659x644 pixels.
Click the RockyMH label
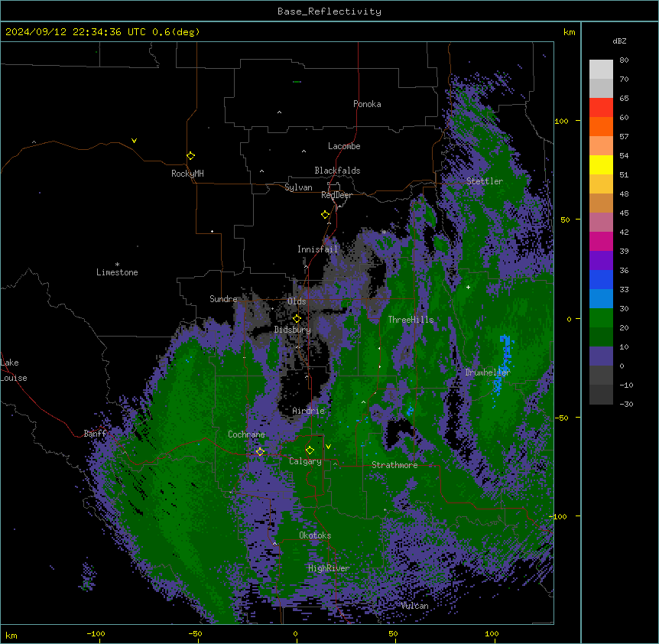point(187,174)
